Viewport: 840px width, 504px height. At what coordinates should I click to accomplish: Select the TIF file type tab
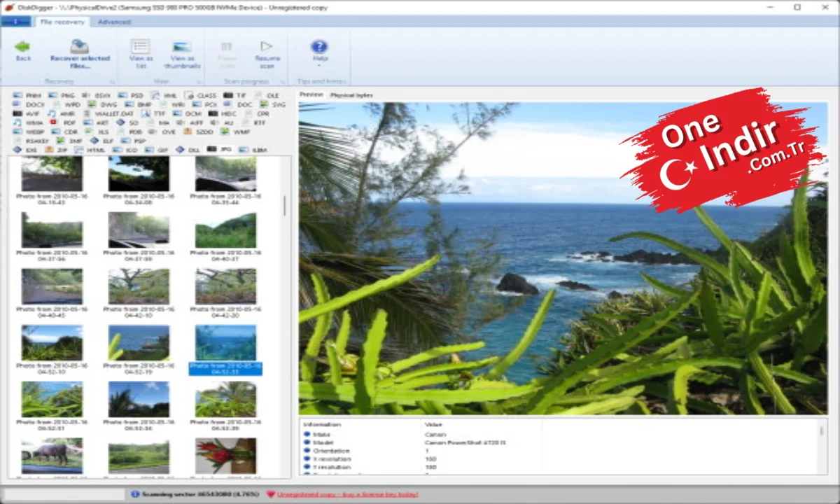click(x=236, y=95)
